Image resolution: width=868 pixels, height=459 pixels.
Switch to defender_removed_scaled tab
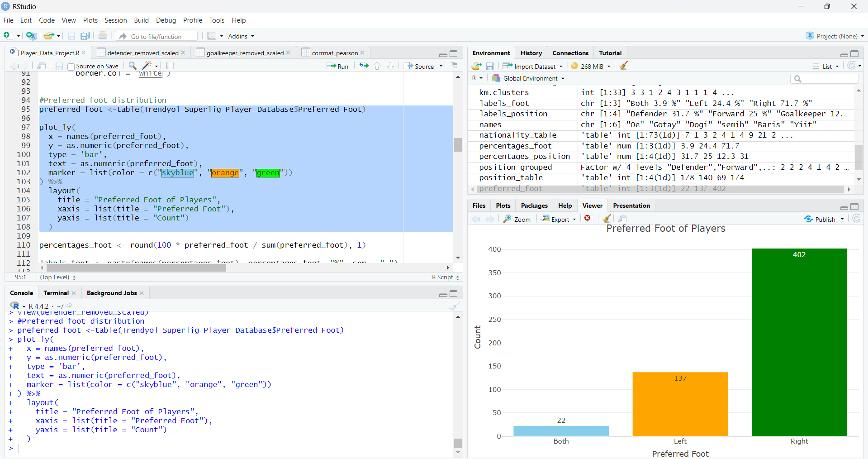coord(143,53)
